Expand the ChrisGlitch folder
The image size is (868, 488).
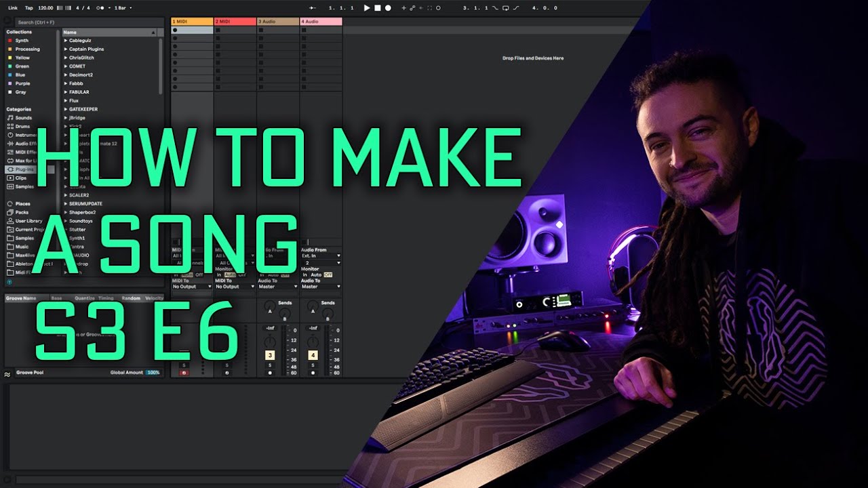coord(66,58)
